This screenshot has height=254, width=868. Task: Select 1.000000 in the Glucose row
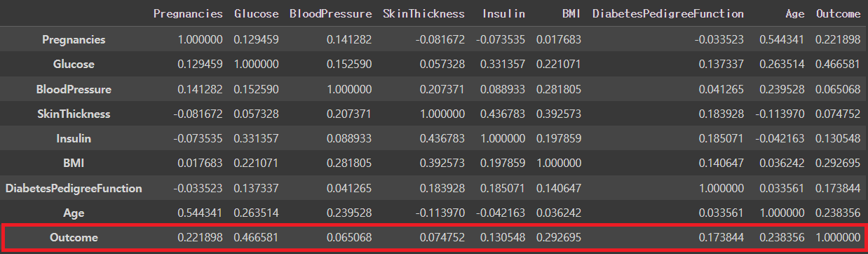pyautogui.click(x=256, y=65)
